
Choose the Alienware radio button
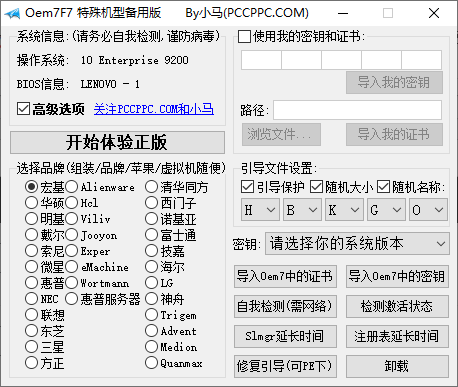click(x=71, y=187)
